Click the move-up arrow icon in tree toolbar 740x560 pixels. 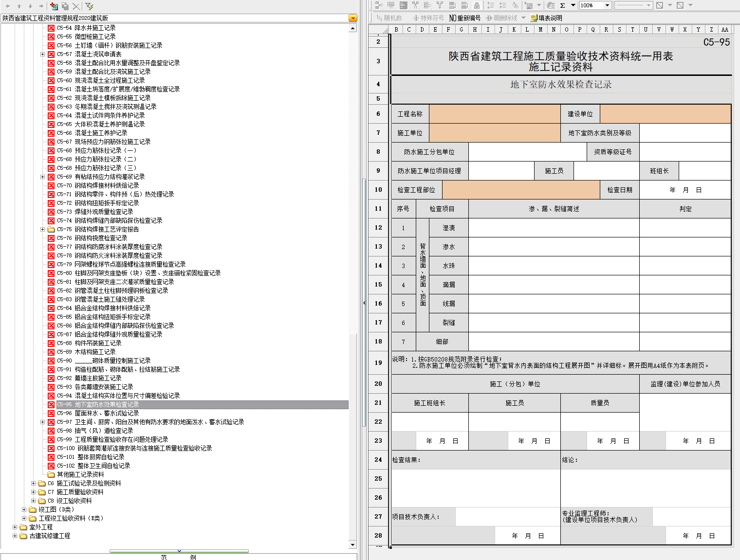19,6
